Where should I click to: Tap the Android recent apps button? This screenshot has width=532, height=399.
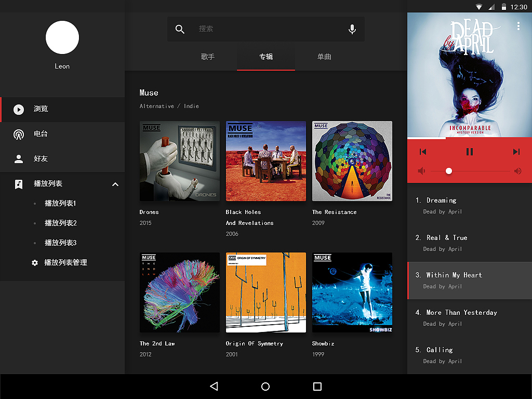(317, 386)
